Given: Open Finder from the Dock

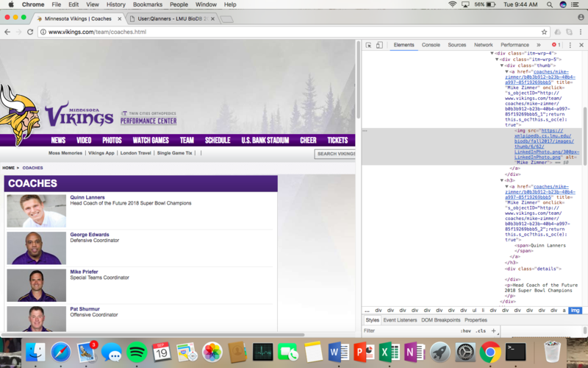Looking at the screenshot, I should (35, 353).
